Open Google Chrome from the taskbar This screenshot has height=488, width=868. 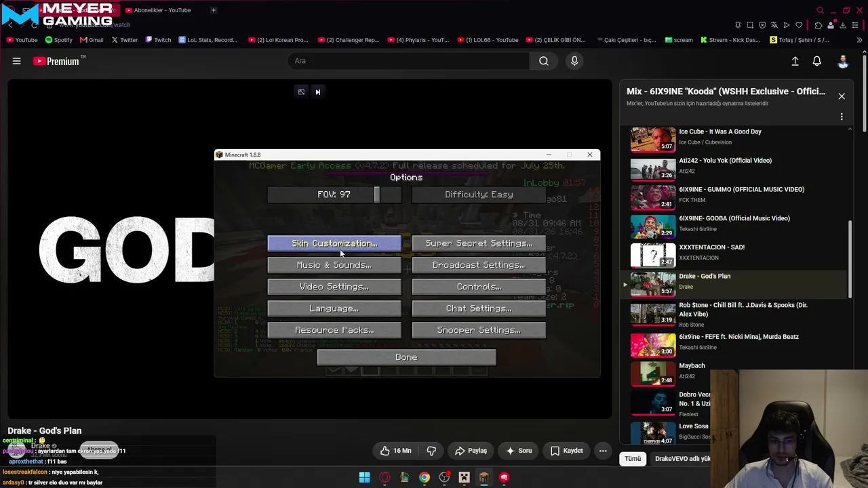pos(425,477)
